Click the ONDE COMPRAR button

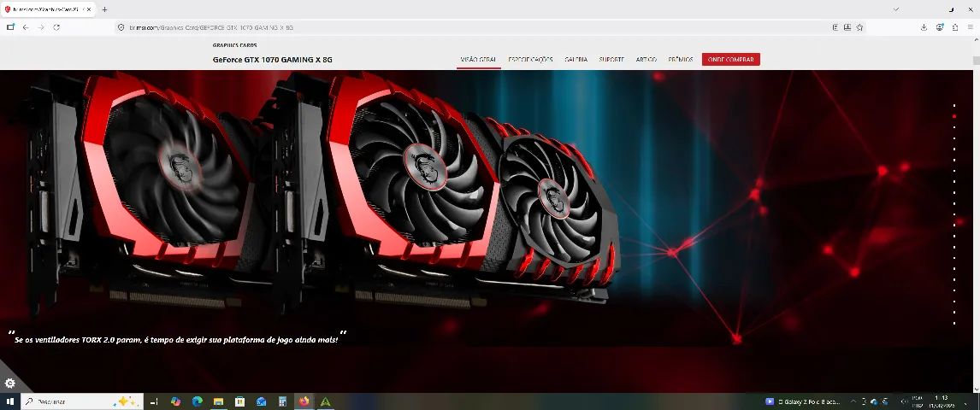[x=730, y=60]
